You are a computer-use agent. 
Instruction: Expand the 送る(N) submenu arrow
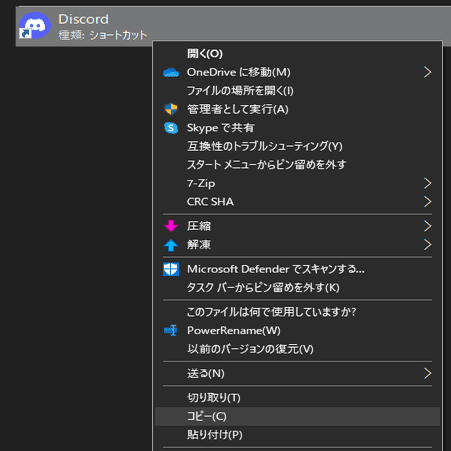(427, 373)
